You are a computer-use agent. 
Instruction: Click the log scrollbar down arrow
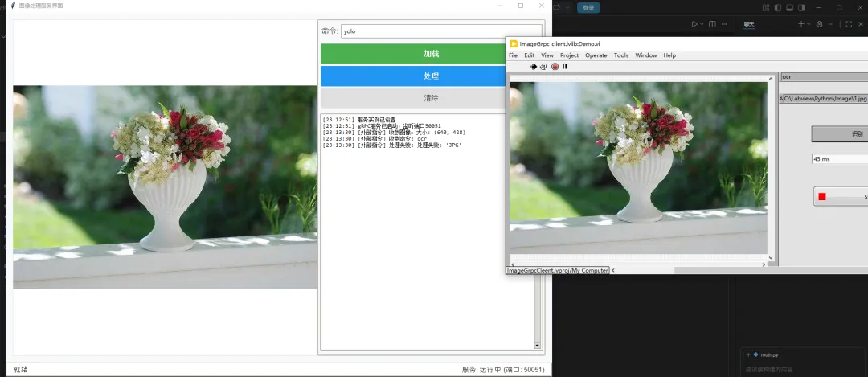tap(537, 346)
